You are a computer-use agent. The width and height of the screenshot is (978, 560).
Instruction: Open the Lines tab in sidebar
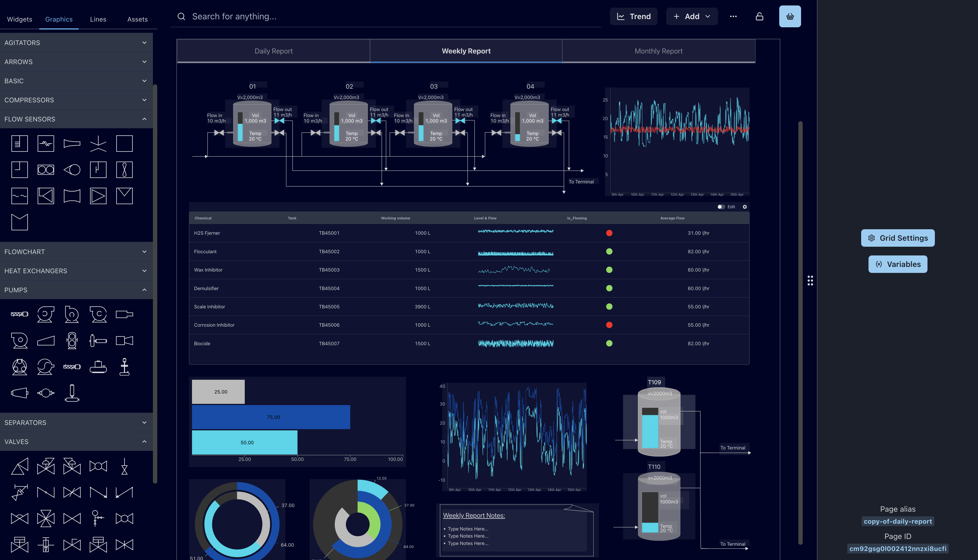98,19
